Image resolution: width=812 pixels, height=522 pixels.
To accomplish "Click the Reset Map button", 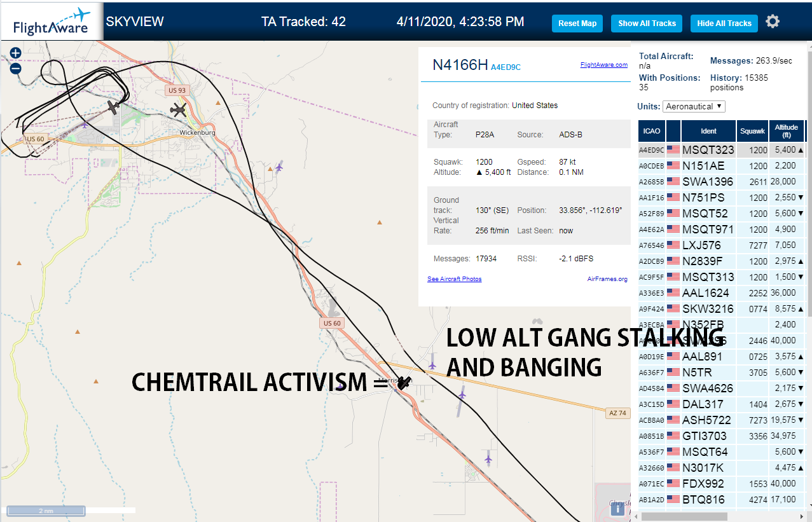I will click(577, 24).
